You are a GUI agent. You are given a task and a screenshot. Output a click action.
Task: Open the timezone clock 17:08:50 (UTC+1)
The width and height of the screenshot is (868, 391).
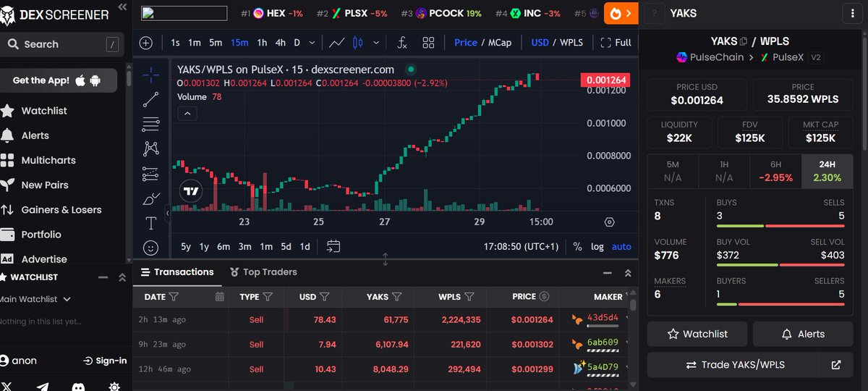coord(521,246)
